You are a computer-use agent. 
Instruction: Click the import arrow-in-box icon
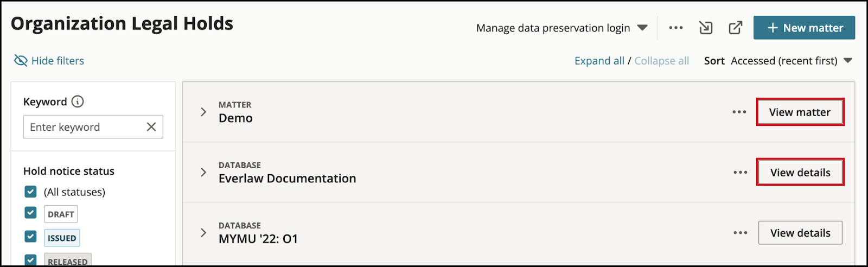click(x=706, y=28)
